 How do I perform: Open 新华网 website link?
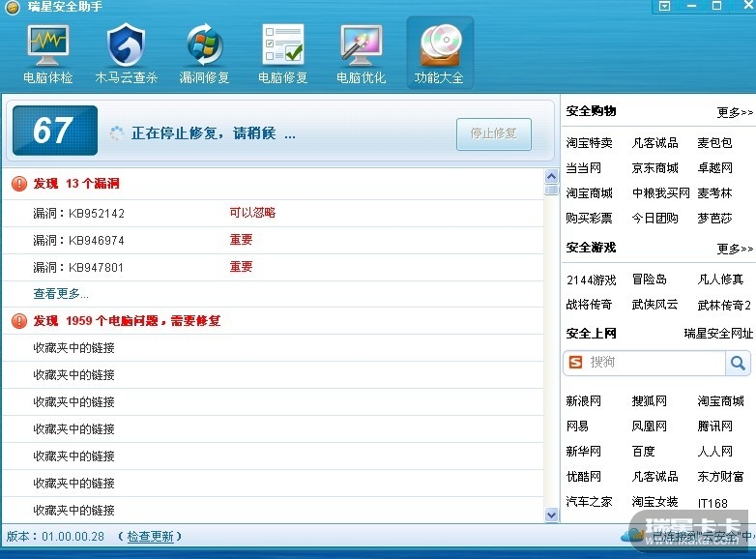pos(583,451)
